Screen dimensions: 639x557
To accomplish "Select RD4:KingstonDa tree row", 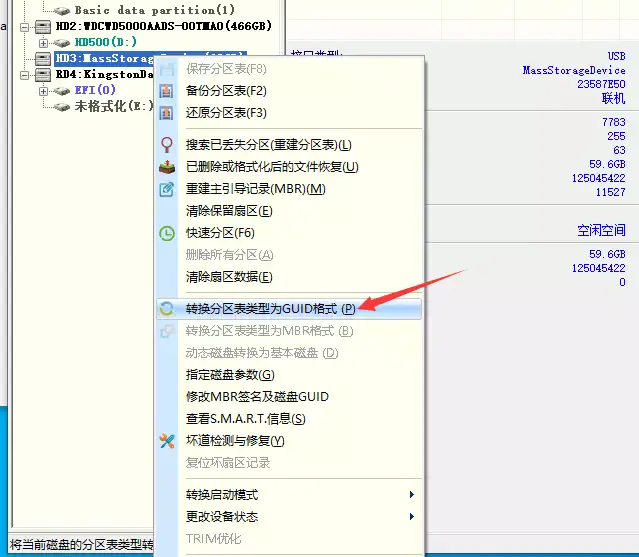I will (x=104, y=75).
